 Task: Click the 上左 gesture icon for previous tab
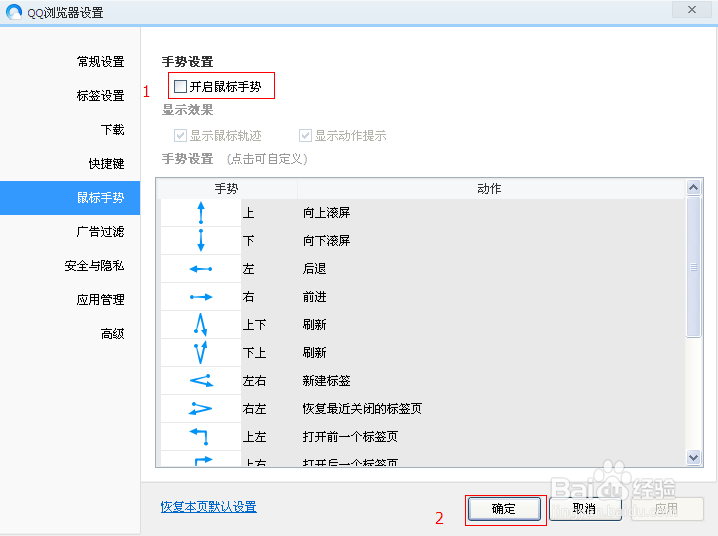point(200,437)
